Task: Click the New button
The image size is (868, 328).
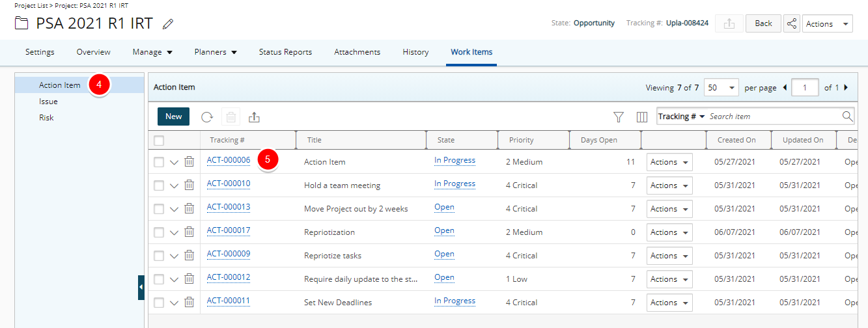Action: [174, 116]
